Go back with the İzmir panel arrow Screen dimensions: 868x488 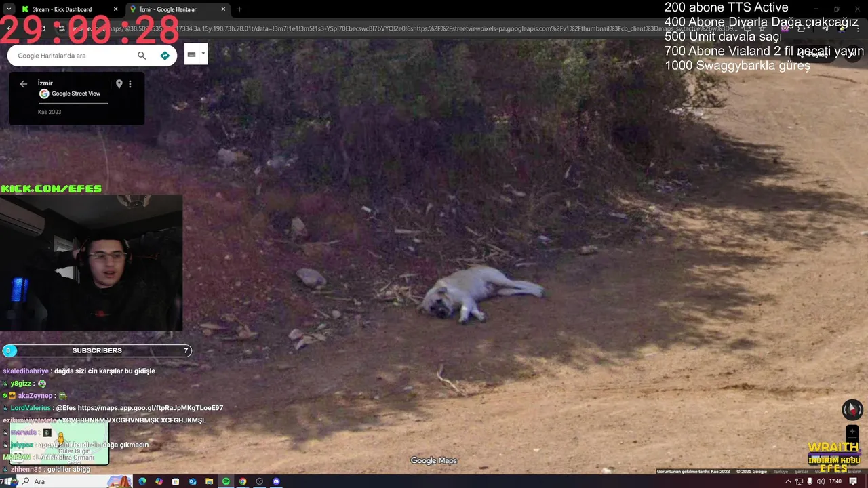click(x=23, y=84)
